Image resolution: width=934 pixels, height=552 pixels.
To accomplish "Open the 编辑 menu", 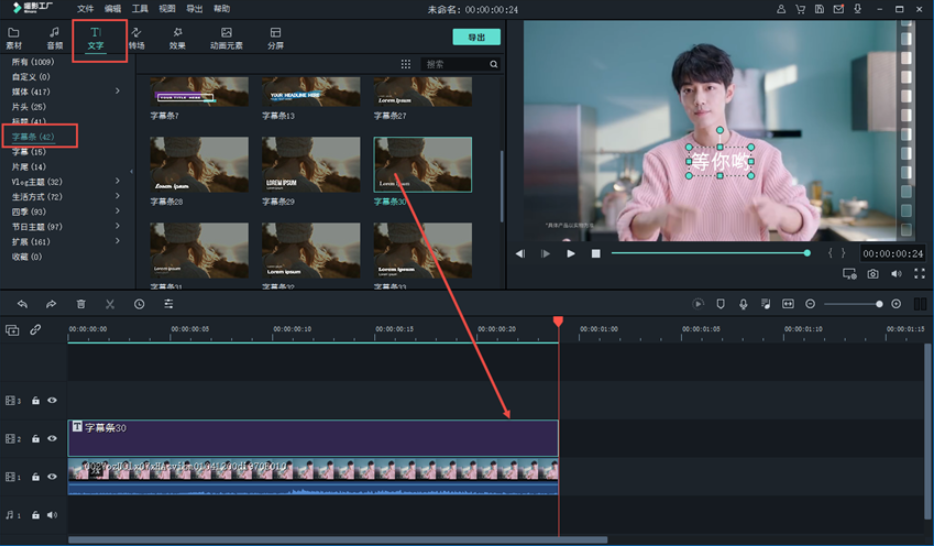I will [113, 9].
